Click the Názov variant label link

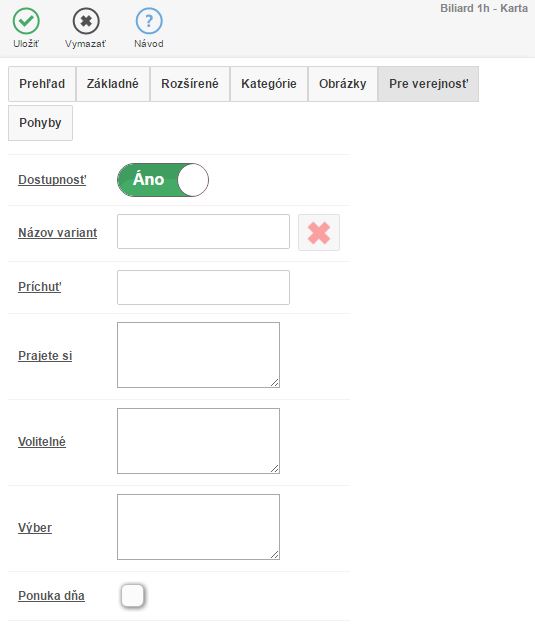pos(58,233)
